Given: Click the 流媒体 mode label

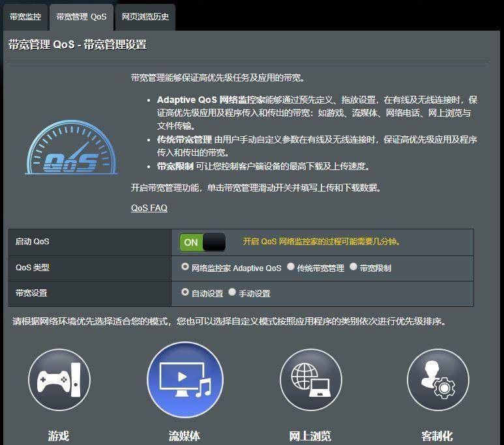Looking at the screenshot, I should tap(185, 436).
